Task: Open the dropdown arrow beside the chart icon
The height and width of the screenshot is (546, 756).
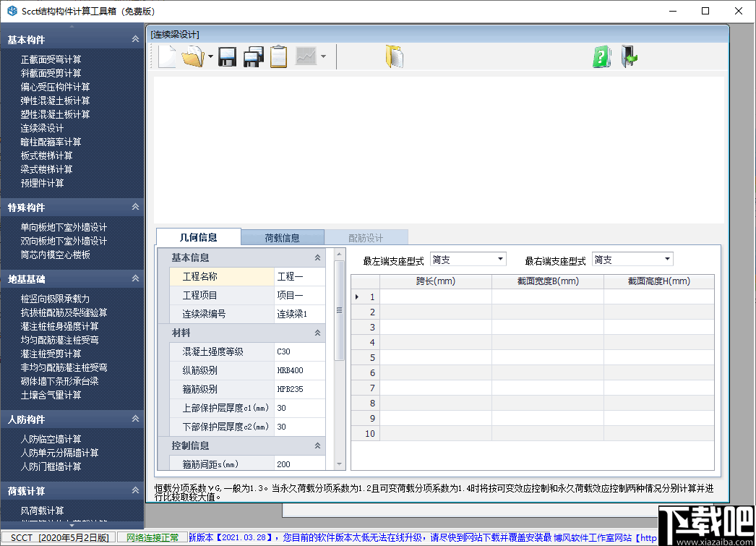Action: 322,56
